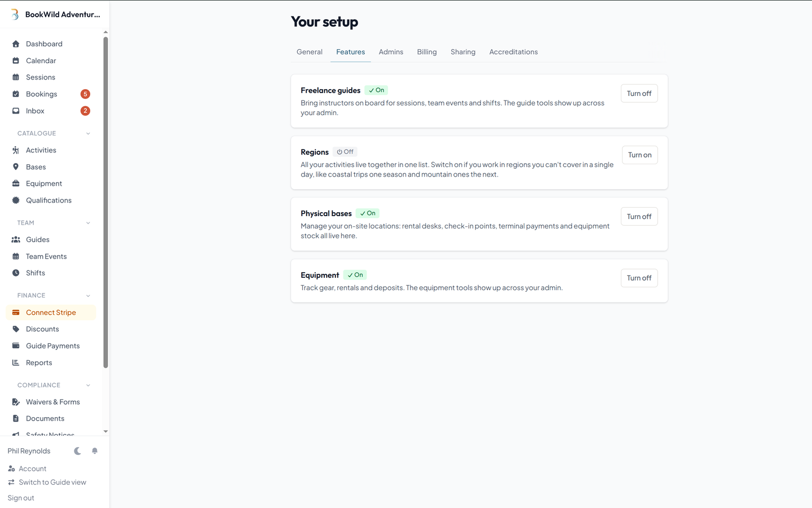
Task: Click the Shifts clock icon
Action: (x=16, y=273)
